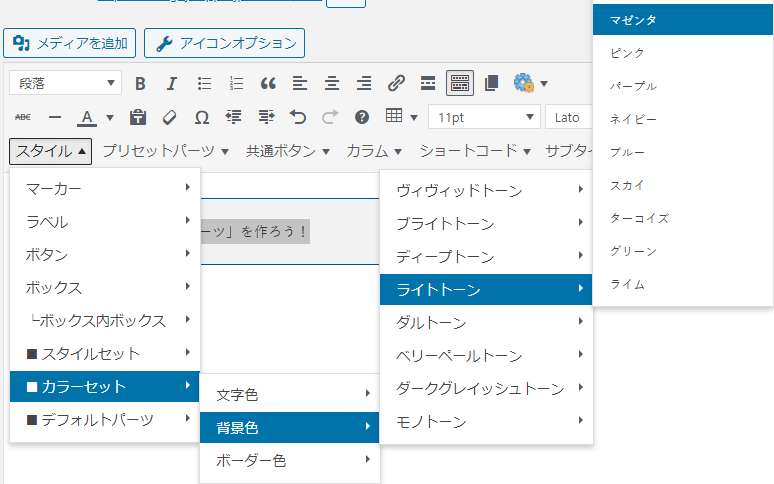The height and width of the screenshot is (484, 774).
Task: Center align text
Action: pyautogui.click(x=332, y=83)
